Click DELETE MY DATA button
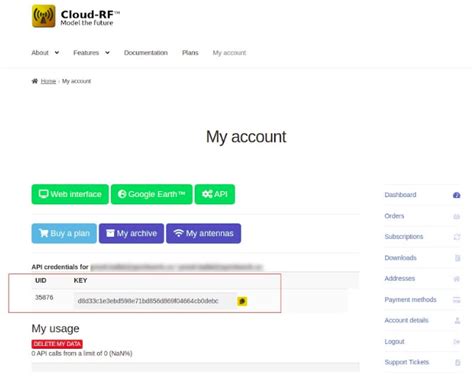This screenshot has height=376, width=474. click(57, 344)
